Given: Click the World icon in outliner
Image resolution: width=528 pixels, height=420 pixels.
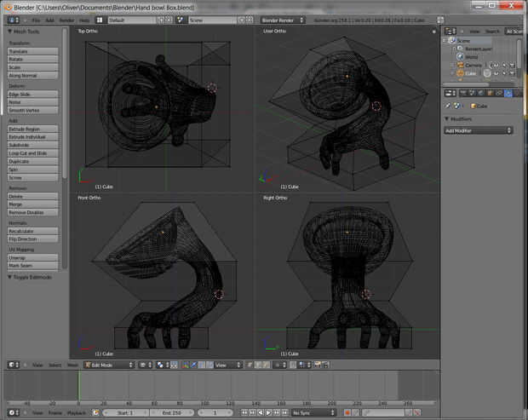Looking at the screenshot, I should (460, 57).
